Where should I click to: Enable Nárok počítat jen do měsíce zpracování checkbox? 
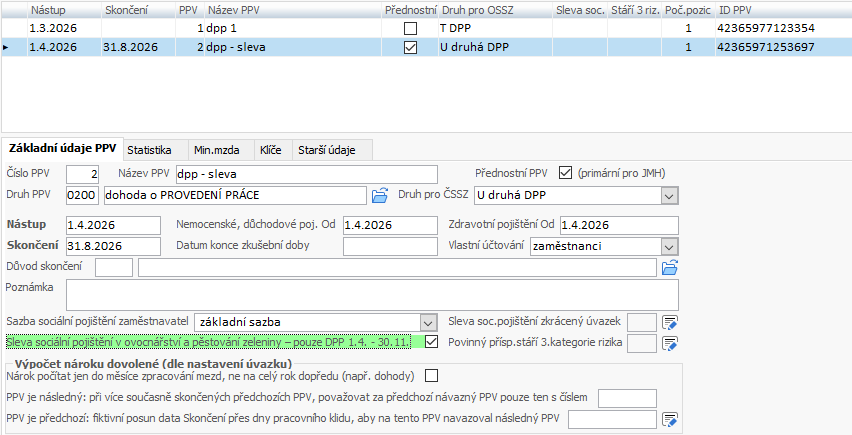(x=431, y=376)
